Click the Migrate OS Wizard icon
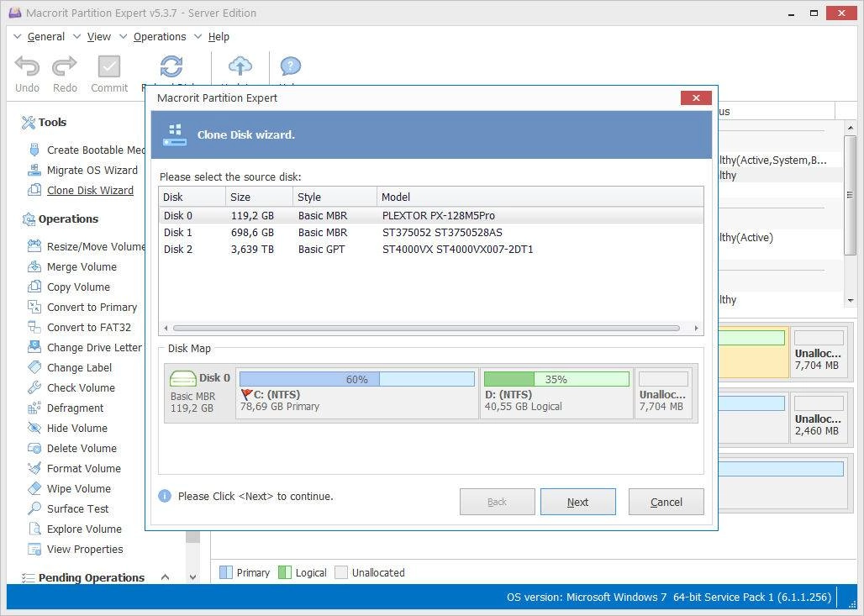This screenshot has width=864, height=616. point(34,171)
